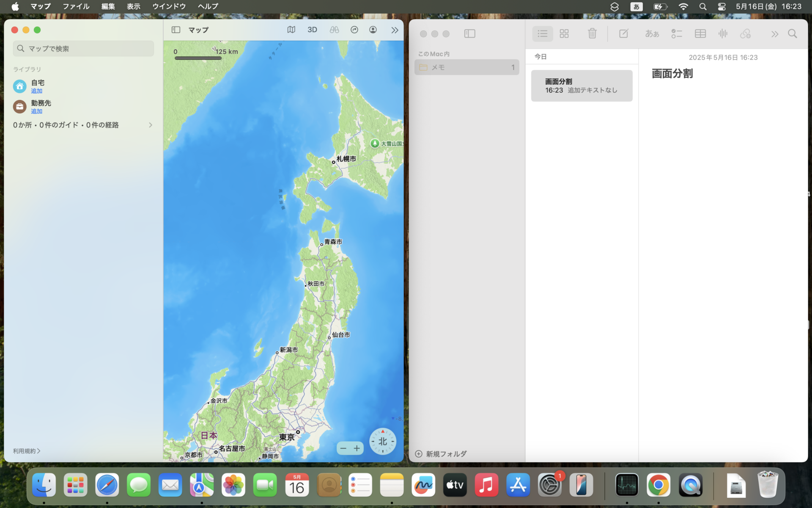Expand Notes toolbar overflow chevrons

coord(774,34)
